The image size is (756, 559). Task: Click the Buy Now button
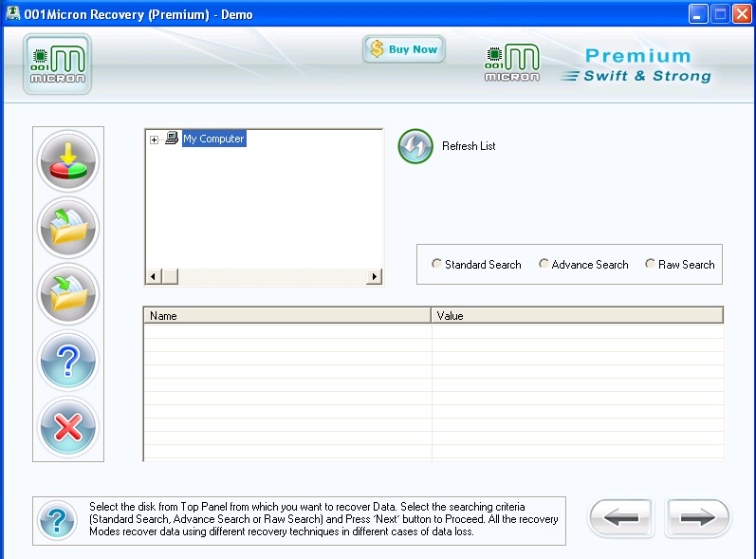pos(404,49)
